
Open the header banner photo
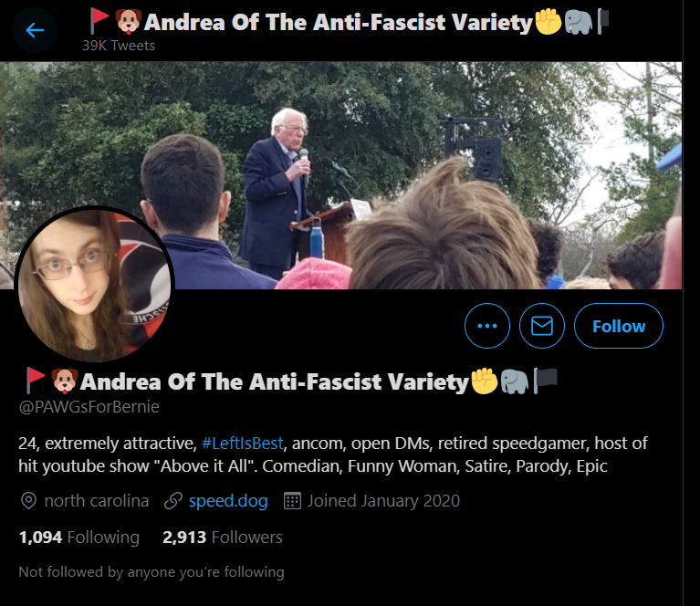click(x=340, y=175)
